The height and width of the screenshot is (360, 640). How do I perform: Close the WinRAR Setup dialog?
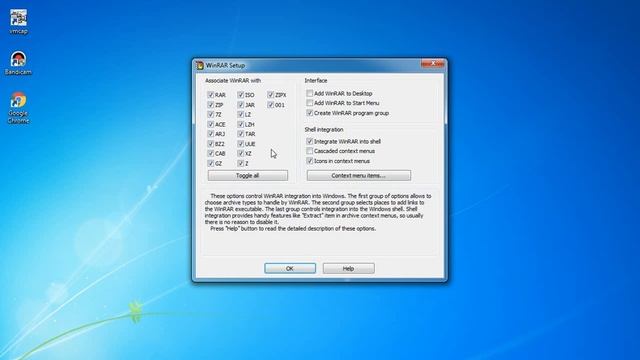pyautogui.click(x=433, y=63)
